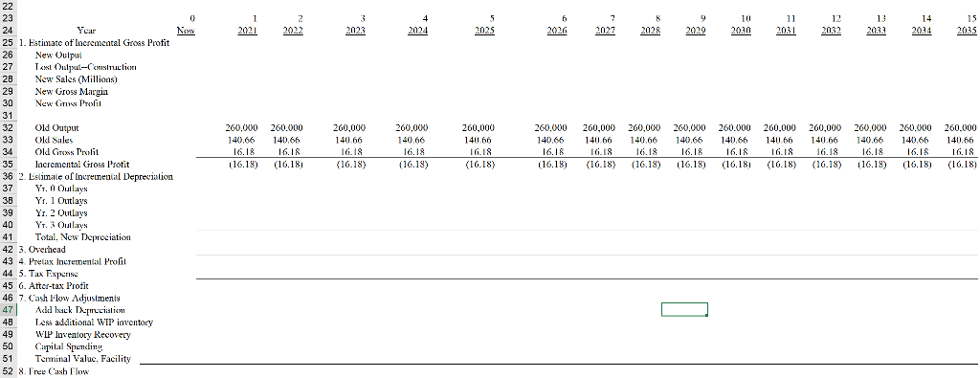This screenshot has height=378, width=980.
Task: Select Old Output 260,000 under 2029
Action: 689,128
